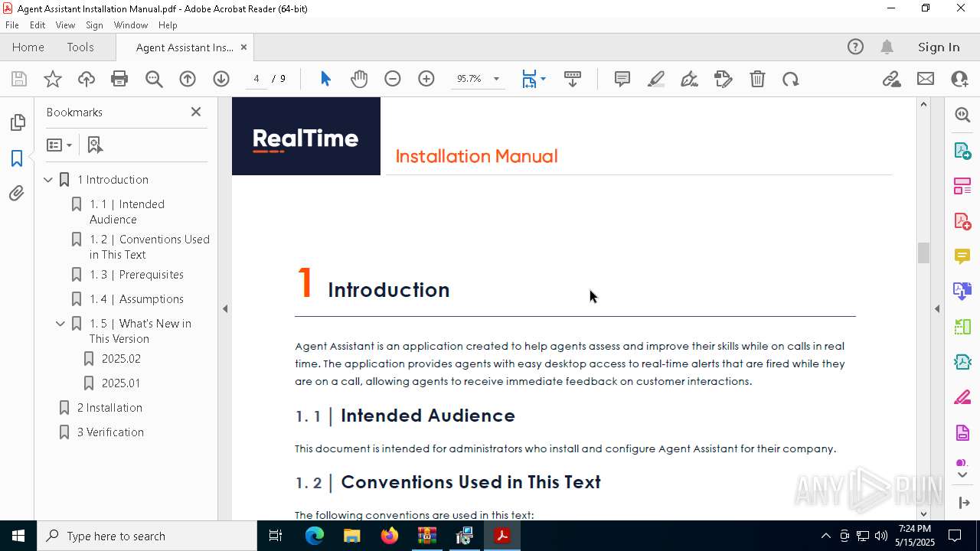Open the Page Thumbnails panel

[x=17, y=122]
